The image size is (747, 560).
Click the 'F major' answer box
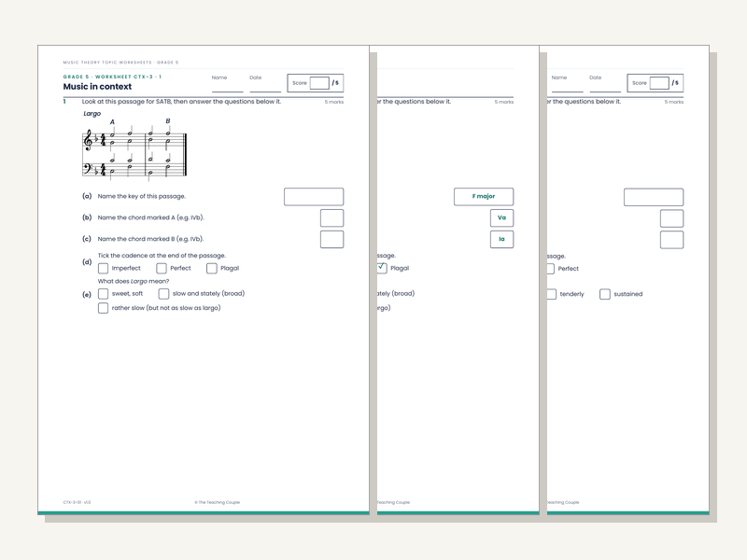point(484,197)
